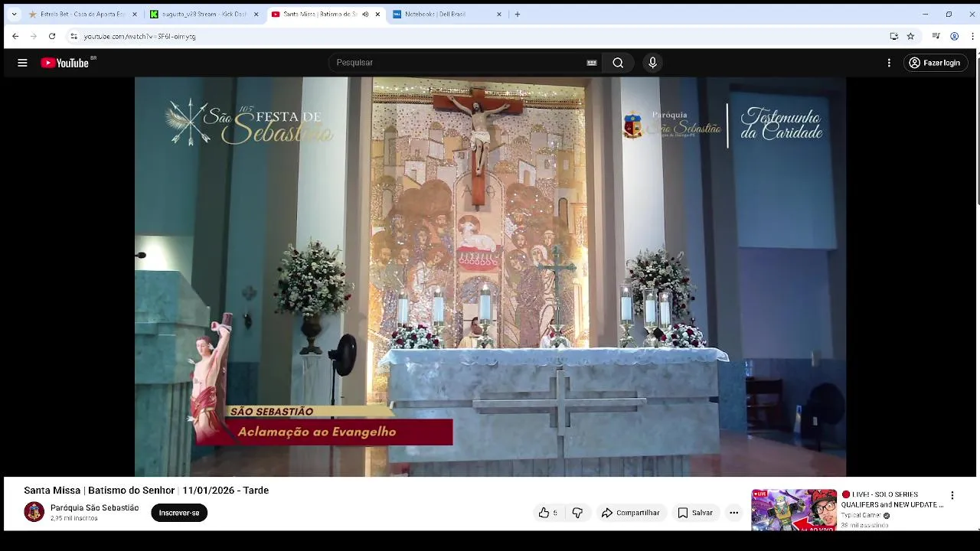Start voice search with the microphone icon
The width and height of the screenshot is (980, 551).
(x=652, y=63)
